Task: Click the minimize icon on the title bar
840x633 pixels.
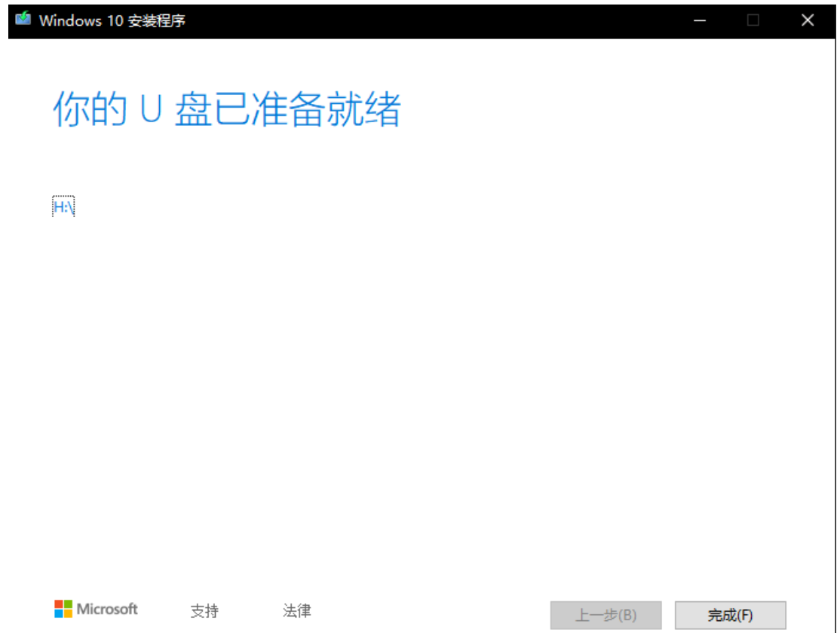Action: coord(698,20)
